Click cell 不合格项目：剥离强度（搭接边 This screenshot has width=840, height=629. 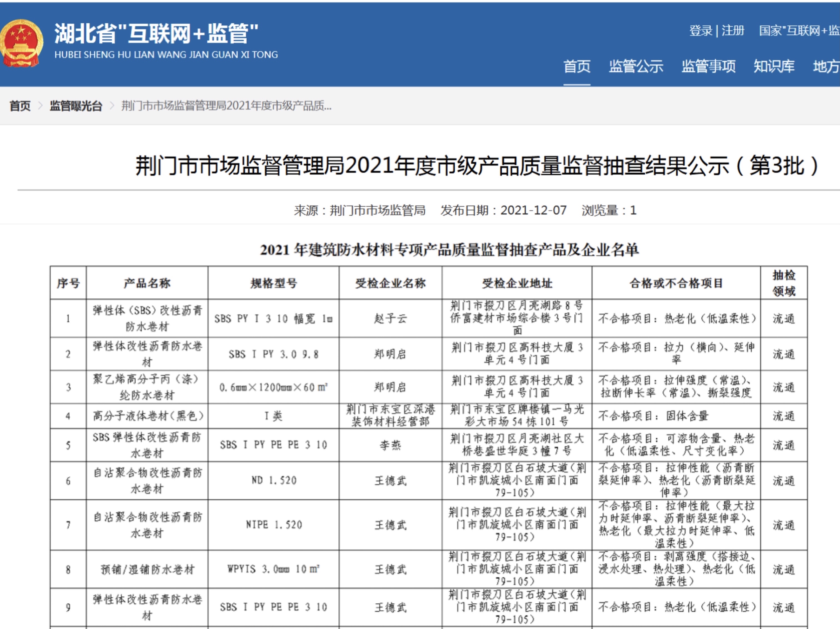tap(676, 569)
